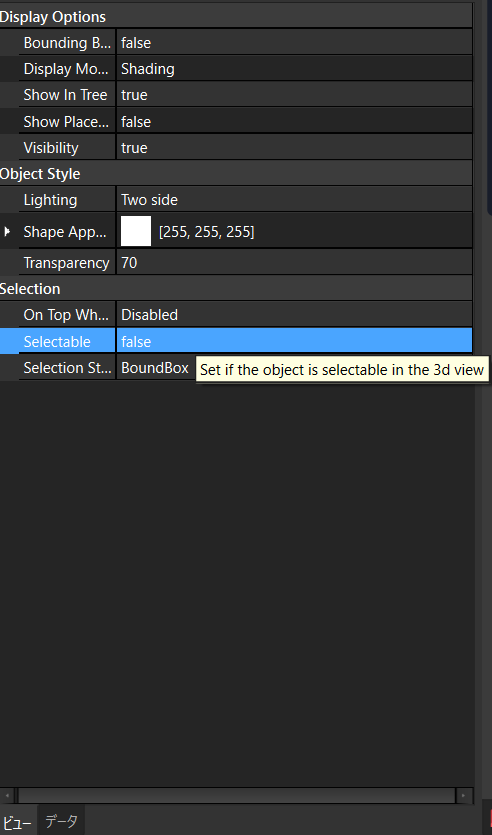Switch to the データ tab
The height and width of the screenshot is (835, 492).
[61, 821]
